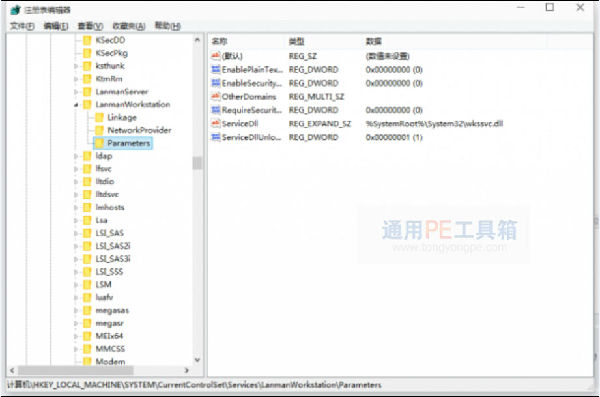Open the 收藏夹(A) menu
This screenshot has height=397, width=600.
pos(129,26)
